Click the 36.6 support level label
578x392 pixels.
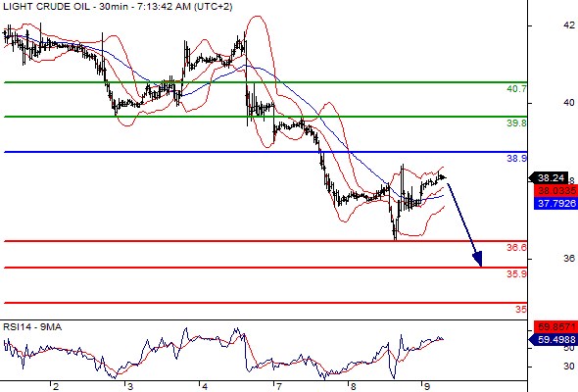(x=516, y=247)
